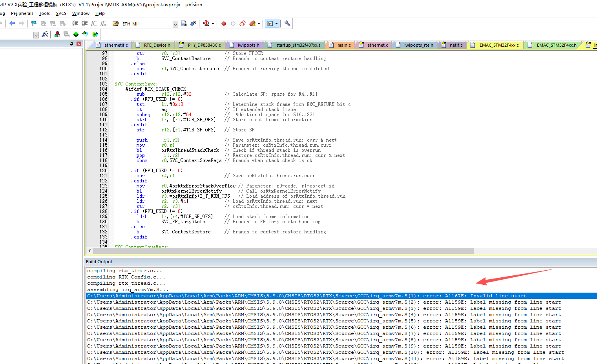Open the Peripherals menu

(22, 13)
